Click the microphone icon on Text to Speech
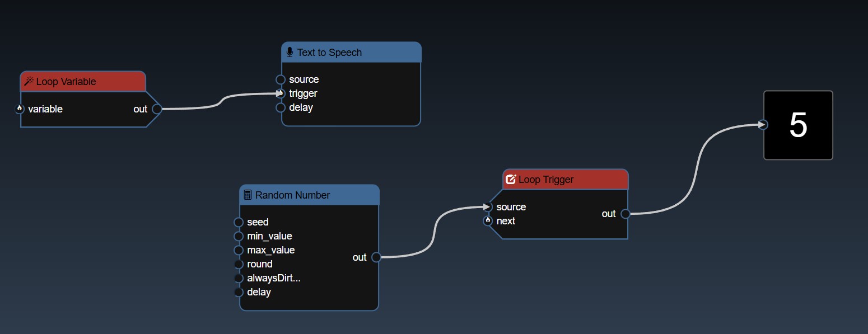 tap(290, 53)
